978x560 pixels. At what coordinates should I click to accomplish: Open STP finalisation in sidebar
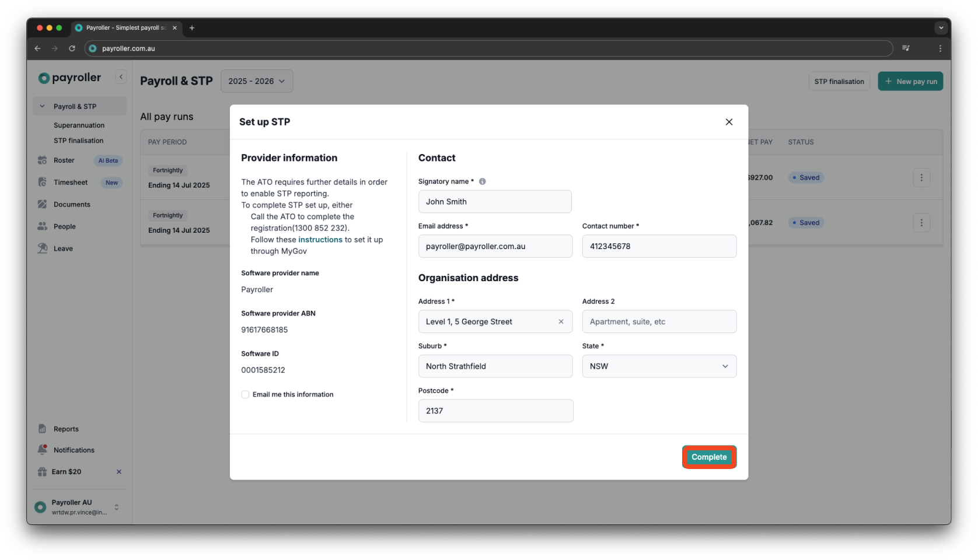(x=78, y=141)
